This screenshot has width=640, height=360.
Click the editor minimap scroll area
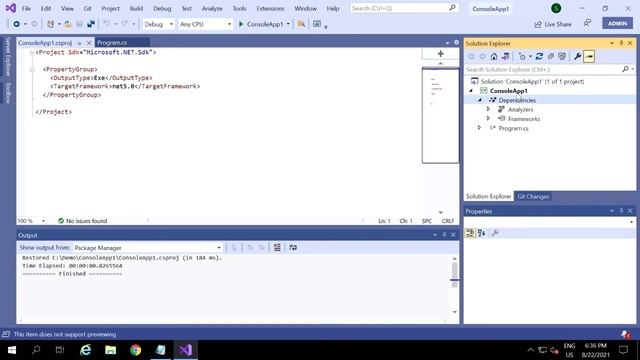(x=440, y=116)
